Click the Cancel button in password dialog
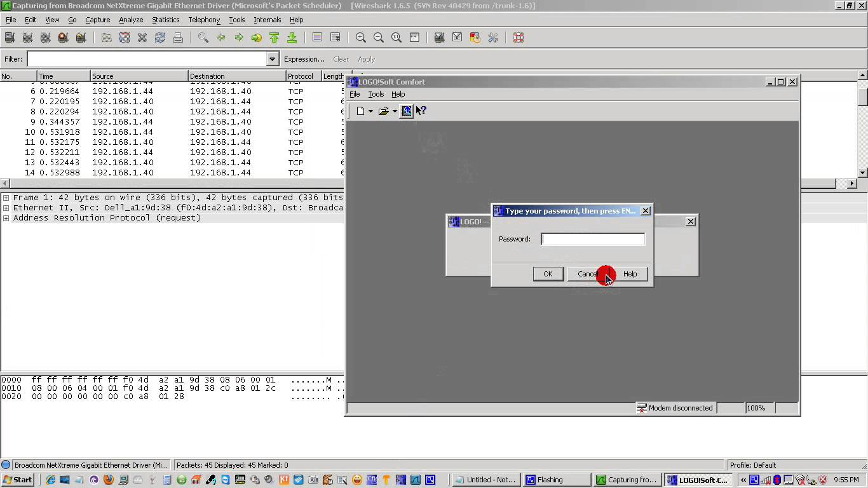 coord(588,274)
